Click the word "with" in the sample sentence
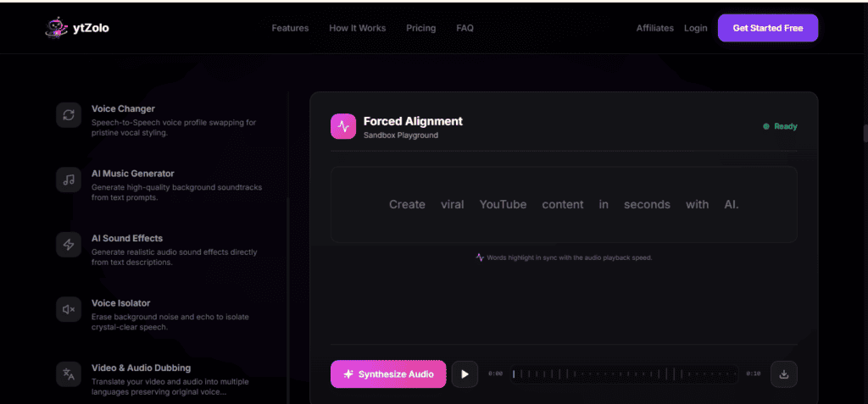Image resolution: width=868 pixels, height=404 pixels. pos(697,205)
